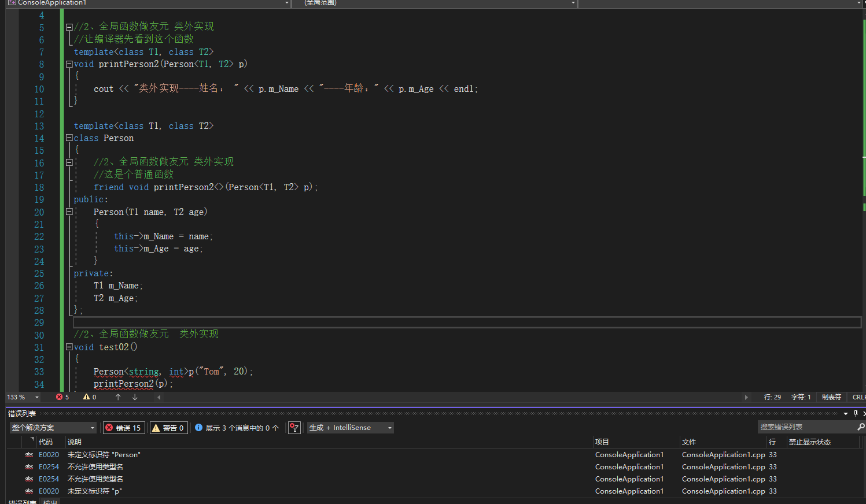866x504 pixels.
Task: Click the horizontal scrollbar left arrow
Action: (x=159, y=397)
